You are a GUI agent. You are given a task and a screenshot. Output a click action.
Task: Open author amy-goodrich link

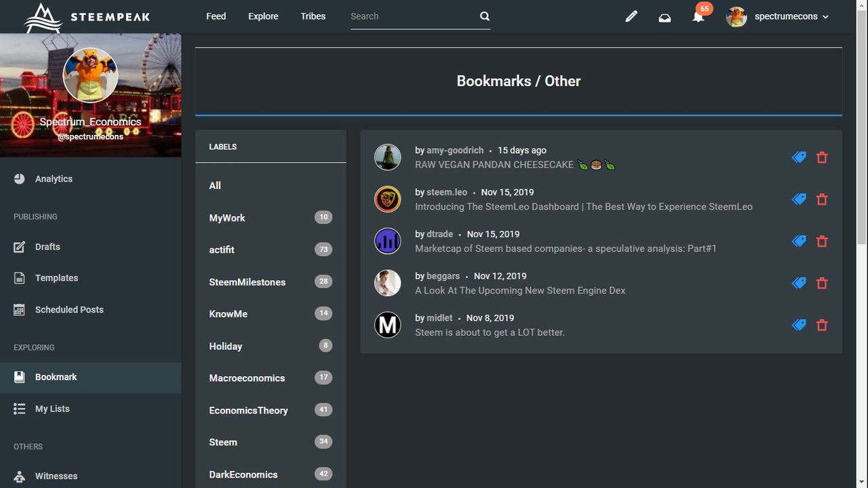coord(455,150)
